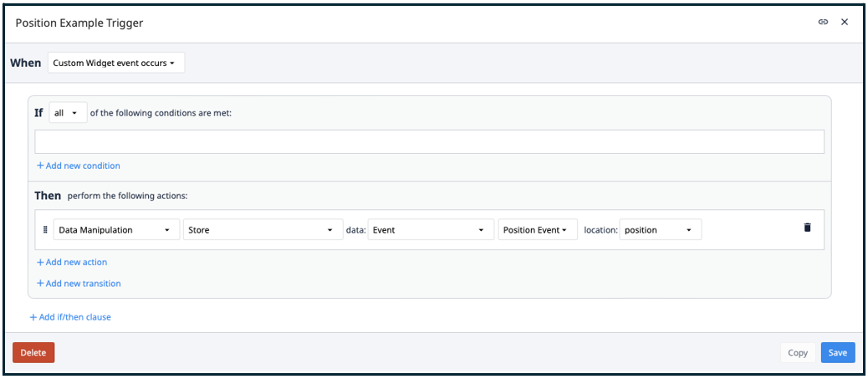Viewport: 868px width, 379px height.
Task: Click the 'Position Example Trigger' title
Action: click(79, 23)
